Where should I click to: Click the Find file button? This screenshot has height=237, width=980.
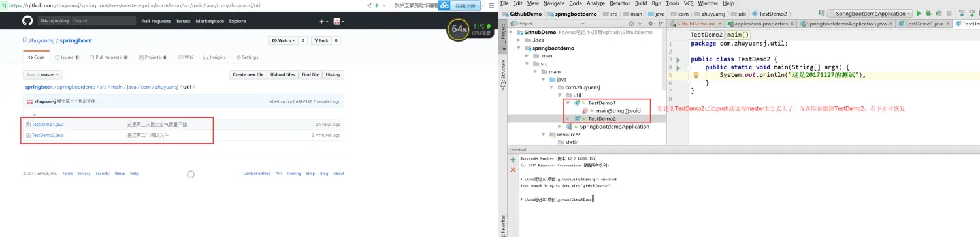pos(310,74)
